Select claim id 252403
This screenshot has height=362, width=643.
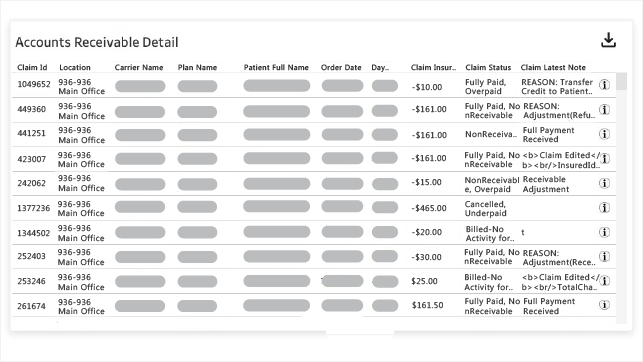tap(31, 256)
